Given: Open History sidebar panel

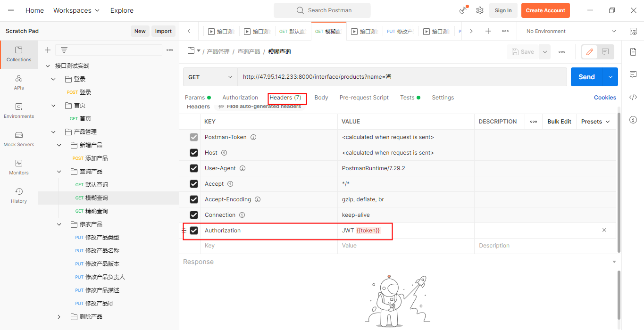Looking at the screenshot, I should click(x=19, y=196).
